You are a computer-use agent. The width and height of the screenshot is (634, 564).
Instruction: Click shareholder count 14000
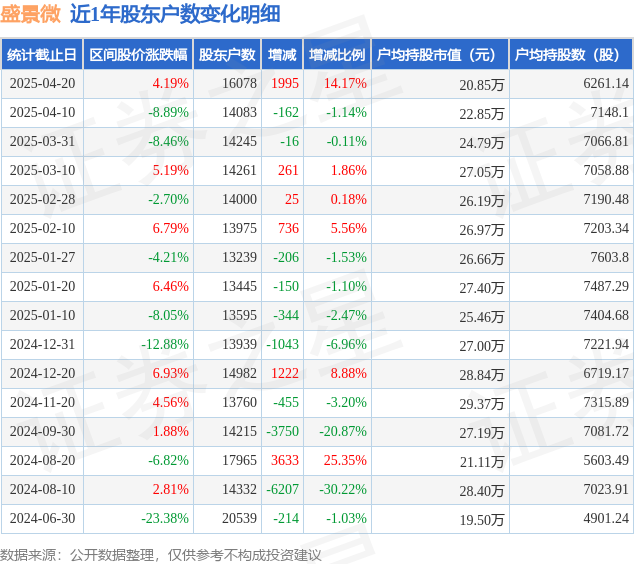[x=239, y=199]
